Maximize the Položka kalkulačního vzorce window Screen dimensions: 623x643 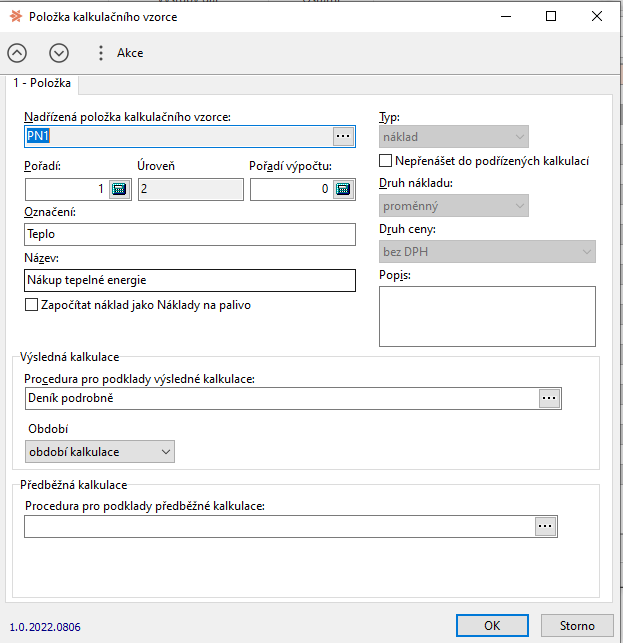(x=551, y=16)
